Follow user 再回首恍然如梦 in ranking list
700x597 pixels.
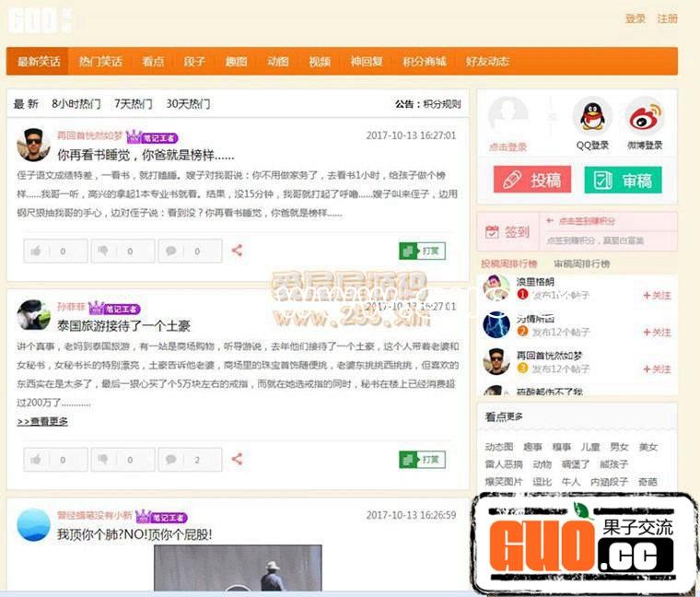tap(657, 369)
